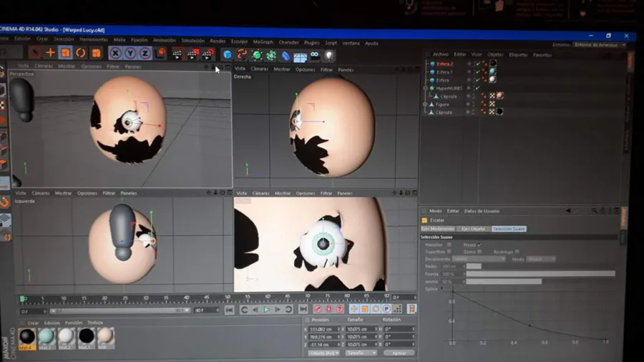Open the Edición menu
Viewport: 644px width, 362px height.
coord(23,39)
